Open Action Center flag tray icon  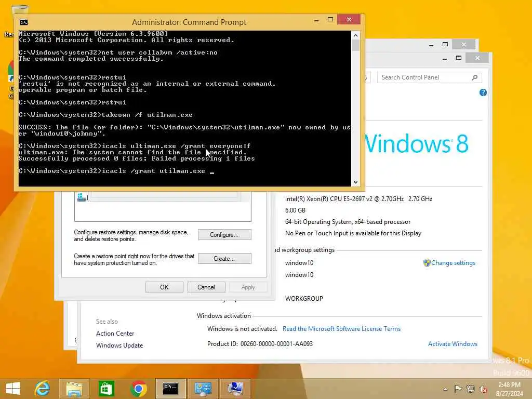pyautogui.click(x=458, y=389)
